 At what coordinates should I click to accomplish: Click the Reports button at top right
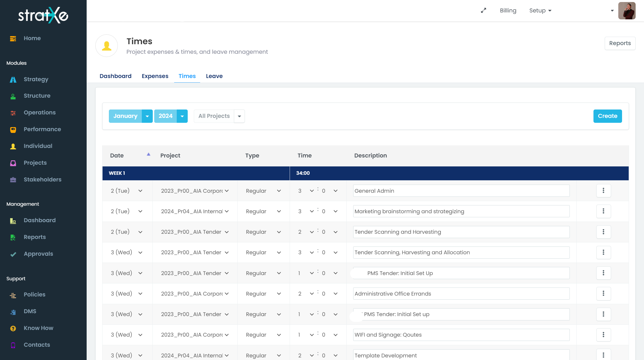coord(620,43)
